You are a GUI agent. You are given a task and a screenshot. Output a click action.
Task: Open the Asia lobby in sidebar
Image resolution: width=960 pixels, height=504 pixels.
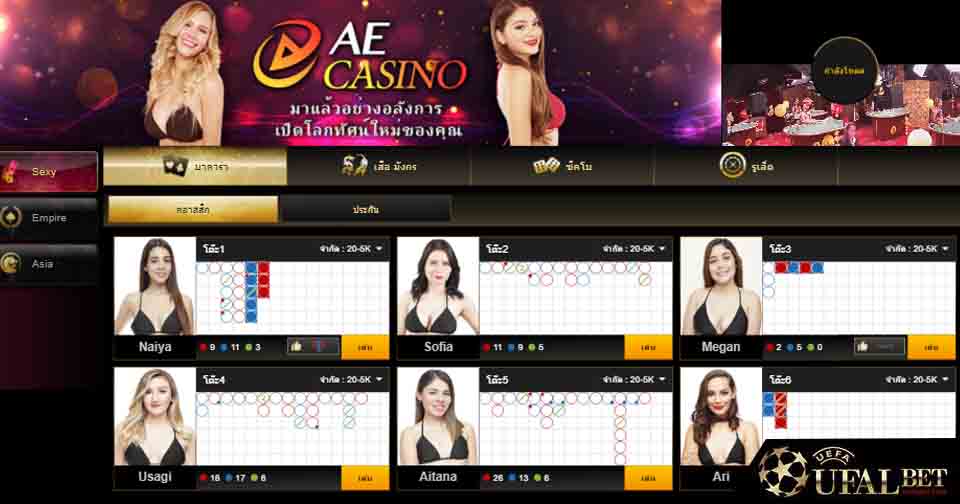tap(48, 264)
